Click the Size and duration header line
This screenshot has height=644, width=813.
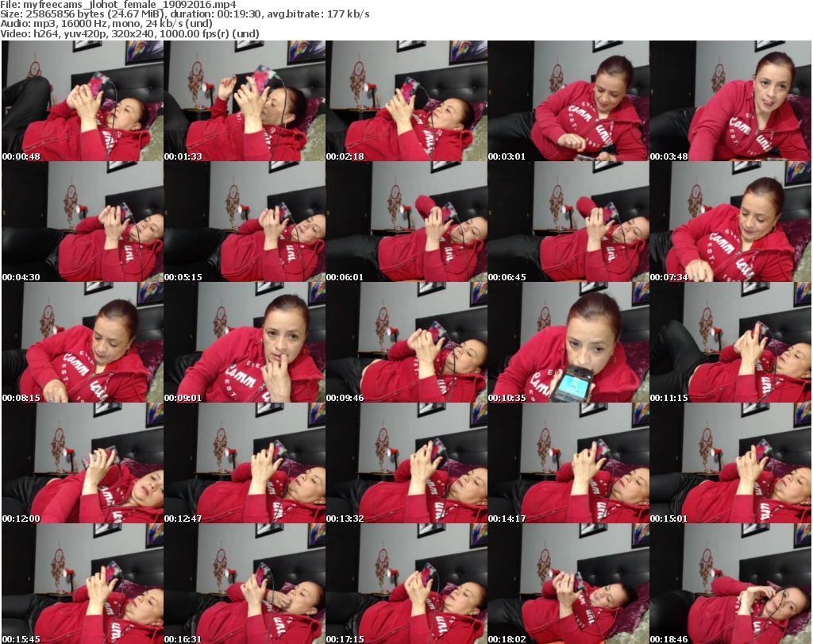pyautogui.click(x=185, y=14)
